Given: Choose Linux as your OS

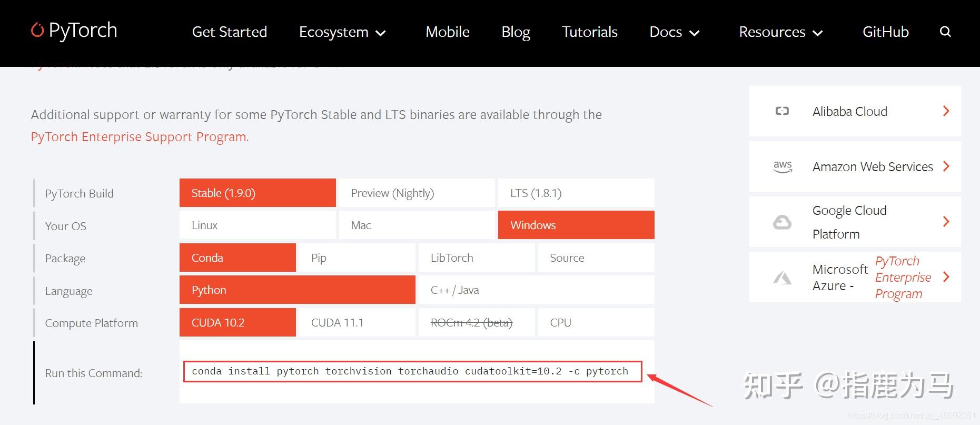Looking at the screenshot, I should pyautogui.click(x=258, y=225).
